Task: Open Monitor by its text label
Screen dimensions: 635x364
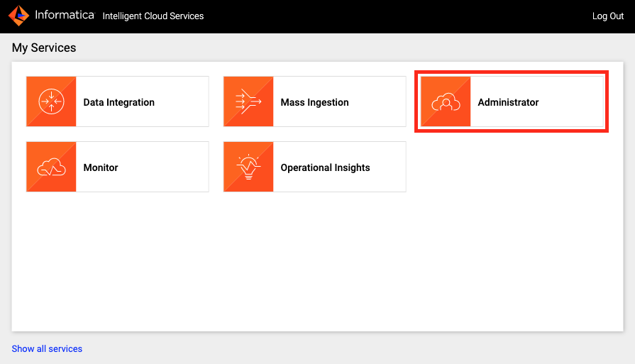Action: pos(101,167)
